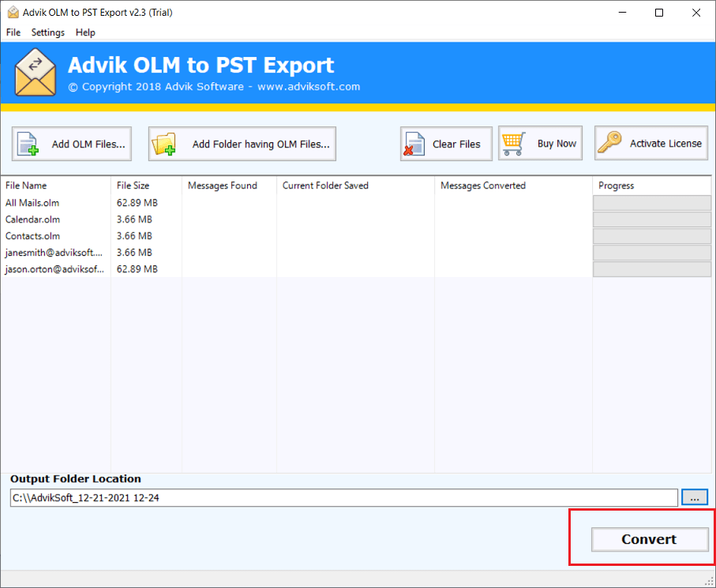Click the Add OLM Files... button label
Image resolution: width=716 pixels, height=588 pixels.
coord(88,144)
